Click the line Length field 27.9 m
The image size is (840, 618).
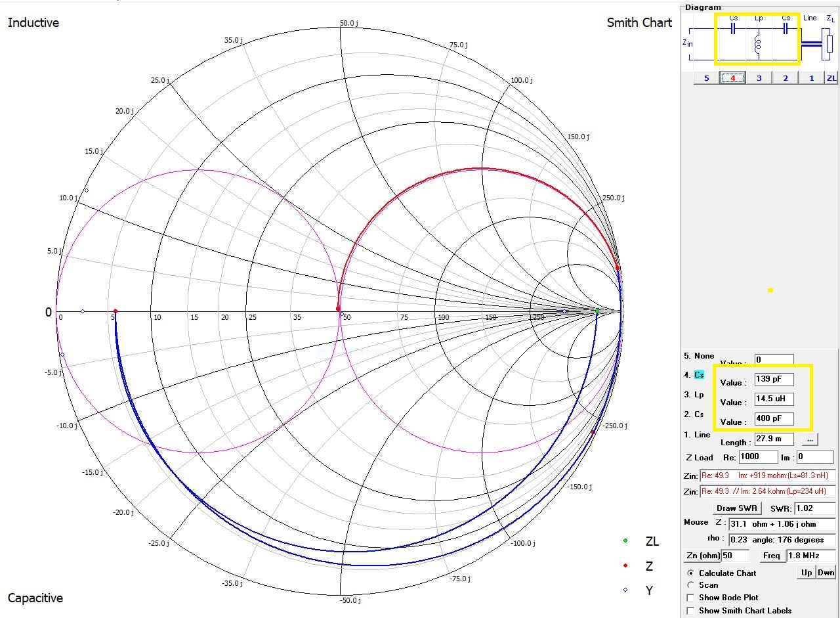coord(774,439)
